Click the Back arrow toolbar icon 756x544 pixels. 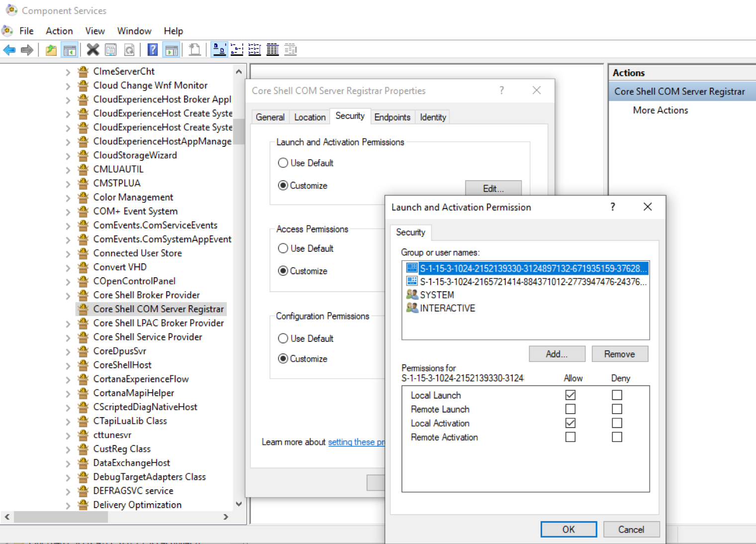(9, 50)
